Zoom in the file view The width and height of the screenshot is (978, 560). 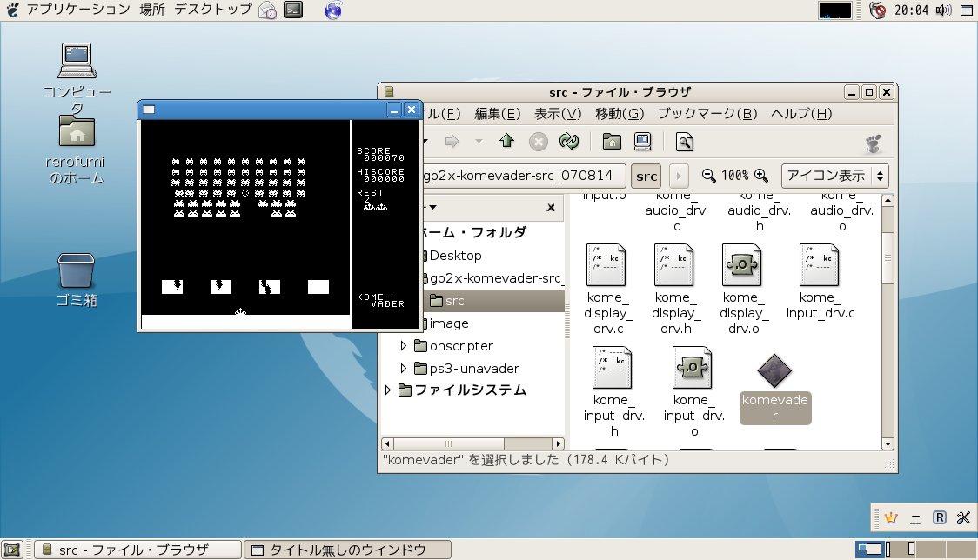[x=761, y=176]
